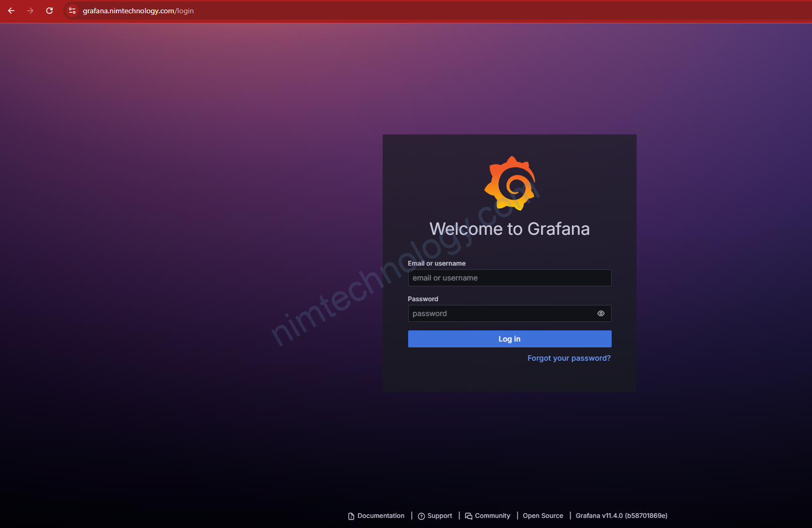Screen dimensions: 812x528
Task: Go back using the browser back arrow
Action: click(11, 11)
